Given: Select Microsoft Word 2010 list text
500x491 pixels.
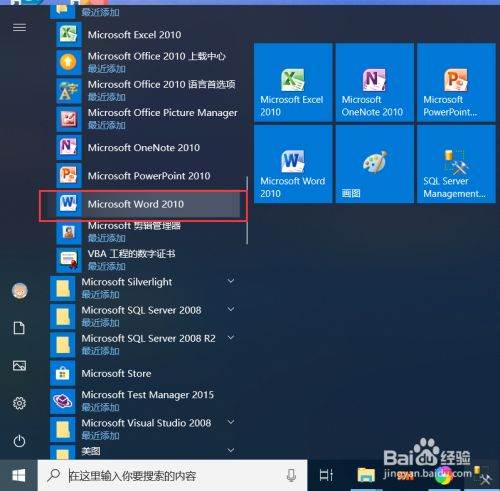Looking at the screenshot, I should coord(136,204).
